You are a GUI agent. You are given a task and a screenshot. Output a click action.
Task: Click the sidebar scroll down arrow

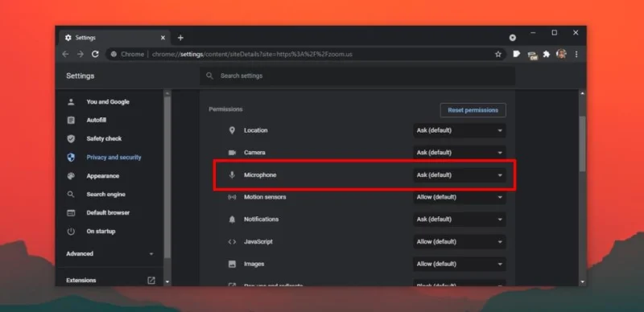pos(167,282)
